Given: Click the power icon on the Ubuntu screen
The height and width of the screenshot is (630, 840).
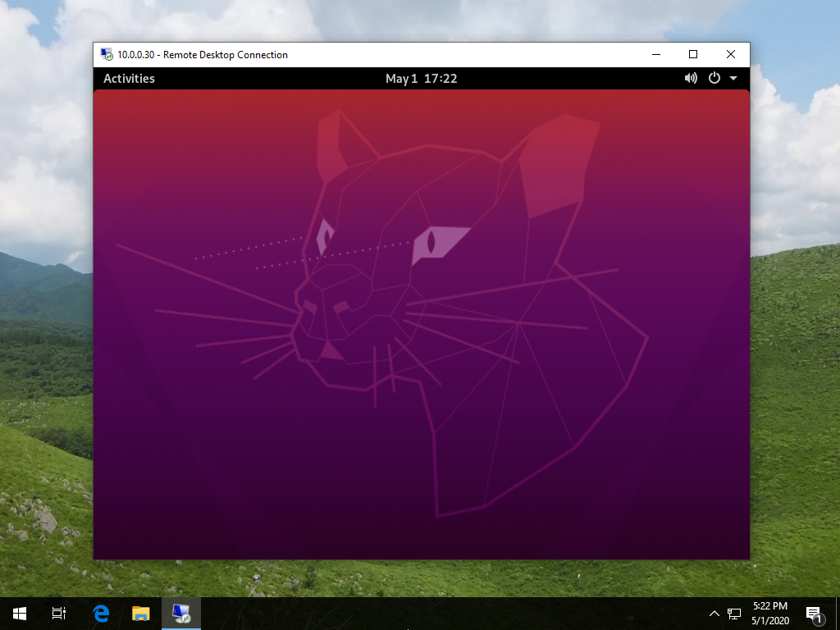Looking at the screenshot, I should 713,78.
